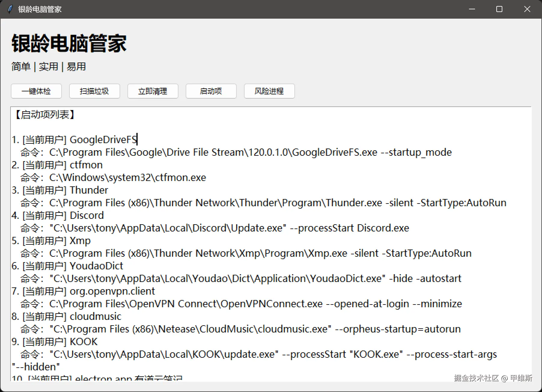Viewport: 542px width, 392px height.
Task: Click the YoudaoDict.exe command path line
Action: (x=241, y=279)
